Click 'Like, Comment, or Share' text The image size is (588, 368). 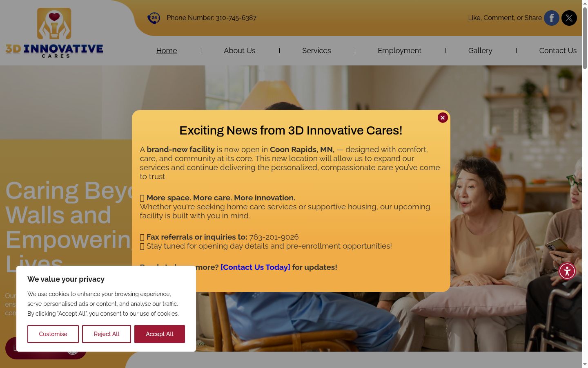tap(505, 18)
